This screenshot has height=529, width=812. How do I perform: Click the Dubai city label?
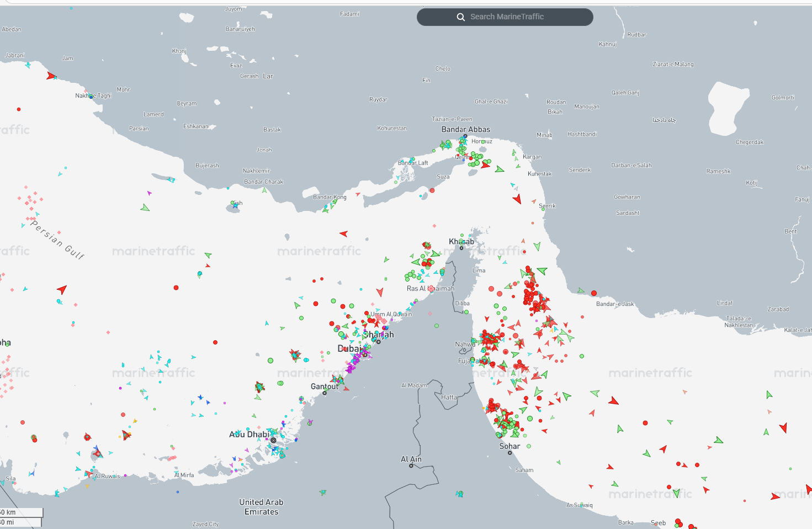[x=349, y=348]
